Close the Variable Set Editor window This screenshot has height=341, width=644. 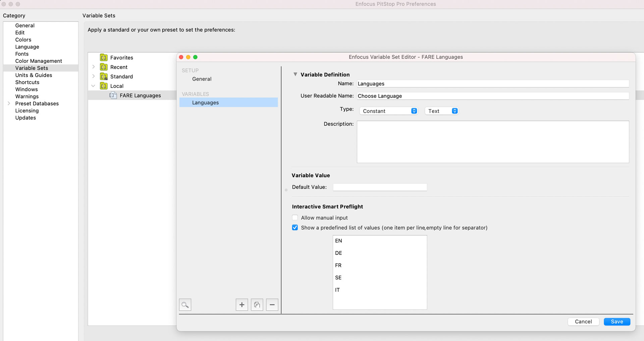181,57
